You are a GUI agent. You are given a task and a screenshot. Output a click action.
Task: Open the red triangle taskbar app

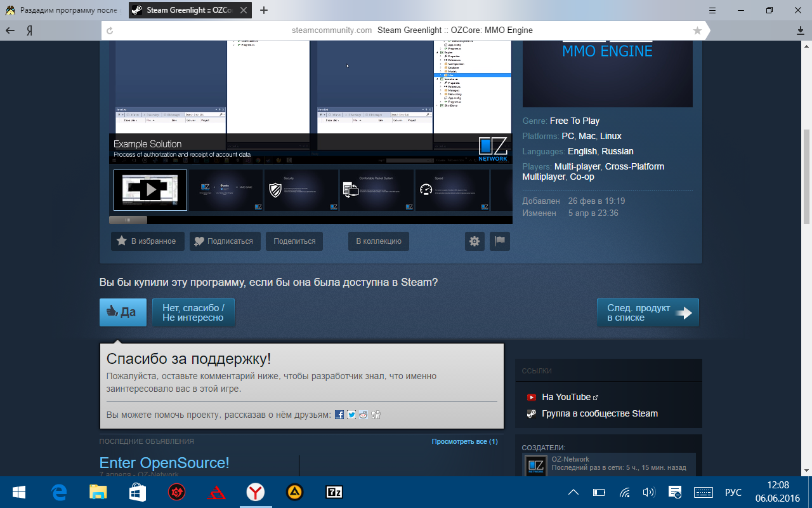click(x=216, y=492)
